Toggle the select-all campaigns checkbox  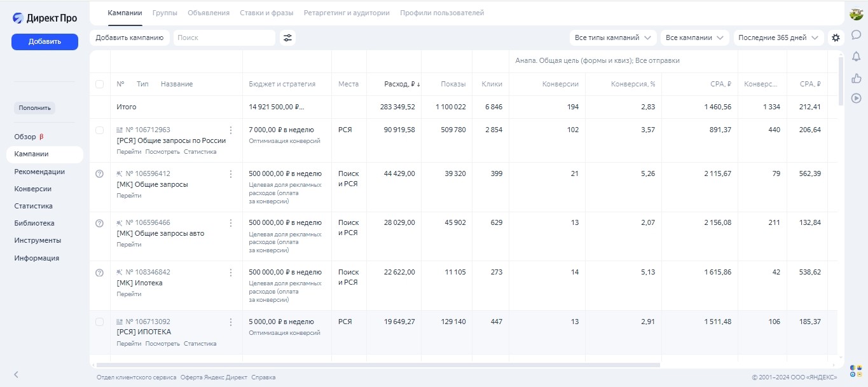99,85
